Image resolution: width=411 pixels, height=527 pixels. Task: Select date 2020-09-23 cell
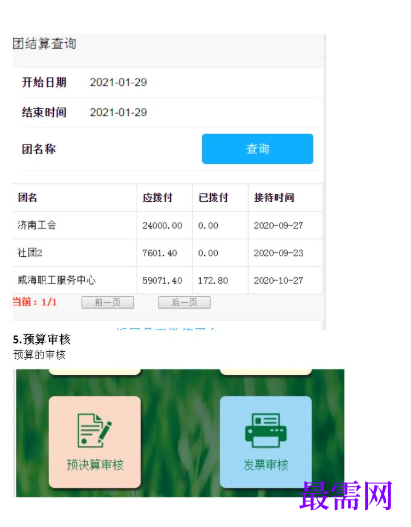point(279,253)
